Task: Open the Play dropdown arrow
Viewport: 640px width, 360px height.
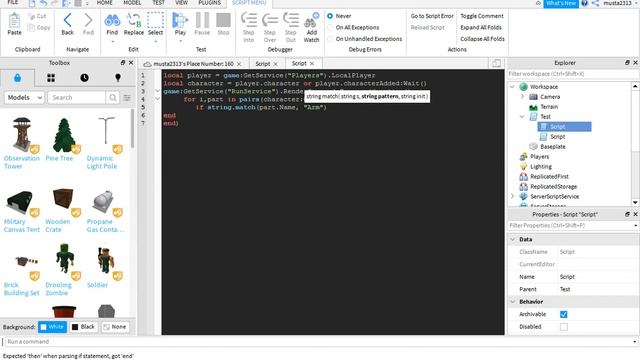Action: click(180, 41)
